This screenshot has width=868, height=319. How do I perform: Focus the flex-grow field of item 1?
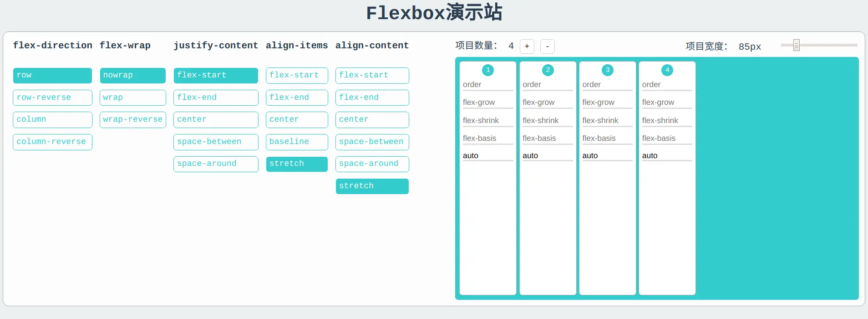coord(488,103)
